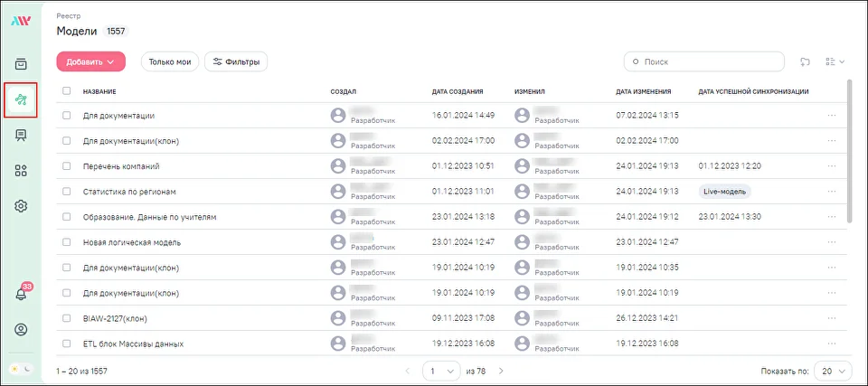Image resolution: width=868 pixels, height=386 pixels.
Task: Open the Models section in the sidebar
Action: click(21, 99)
